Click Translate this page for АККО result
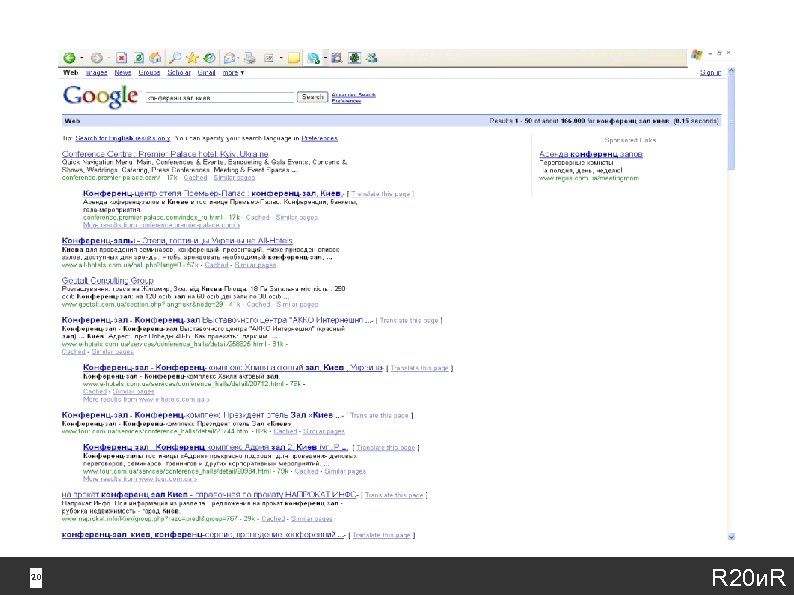Image resolution: width=794 pixels, height=595 pixels. (409, 321)
